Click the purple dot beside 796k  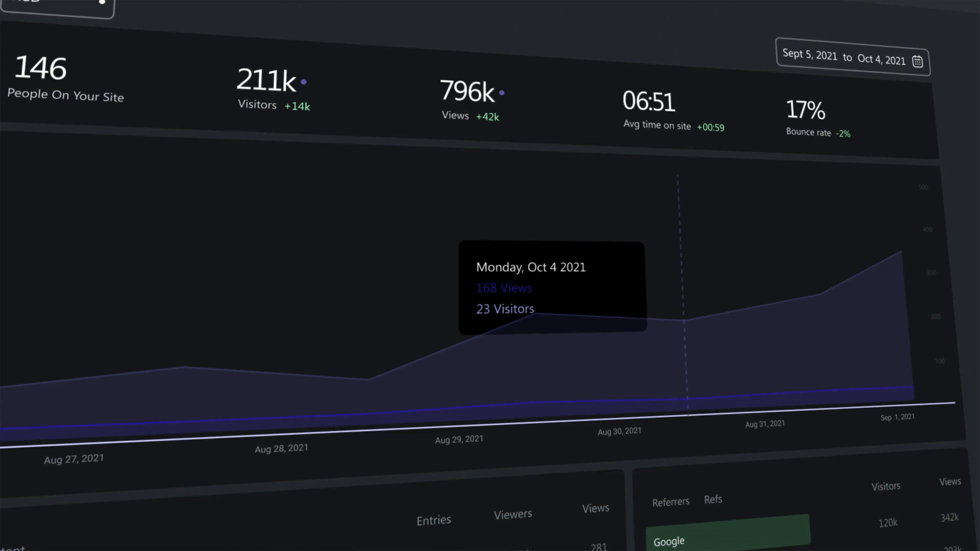(502, 92)
